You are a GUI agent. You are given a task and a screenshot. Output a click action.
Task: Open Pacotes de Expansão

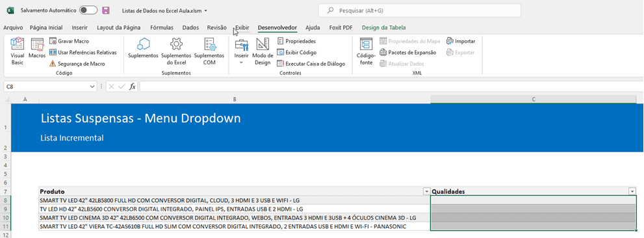tap(407, 52)
